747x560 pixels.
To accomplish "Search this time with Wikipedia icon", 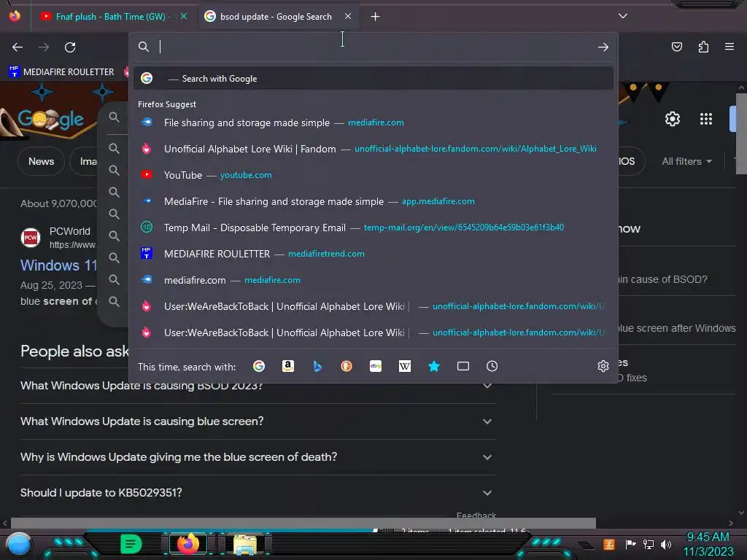I will [x=404, y=366].
